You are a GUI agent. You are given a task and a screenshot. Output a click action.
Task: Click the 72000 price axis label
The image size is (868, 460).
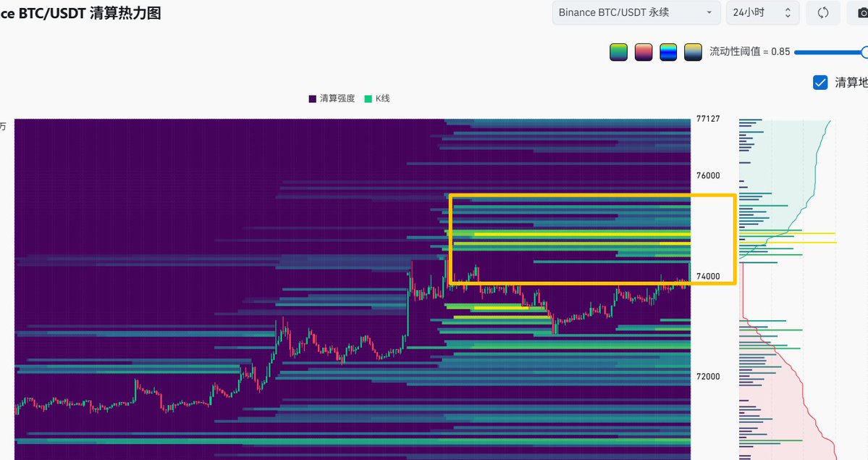(x=707, y=377)
